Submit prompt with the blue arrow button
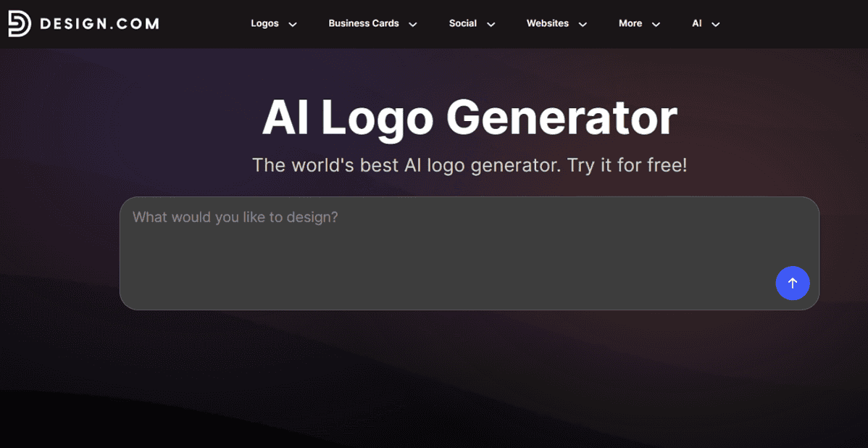This screenshot has width=868, height=448. click(792, 283)
